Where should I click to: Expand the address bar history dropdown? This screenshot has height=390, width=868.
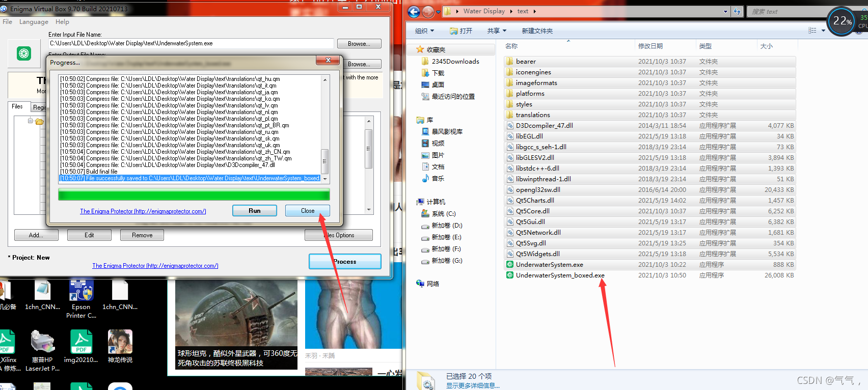(x=726, y=11)
